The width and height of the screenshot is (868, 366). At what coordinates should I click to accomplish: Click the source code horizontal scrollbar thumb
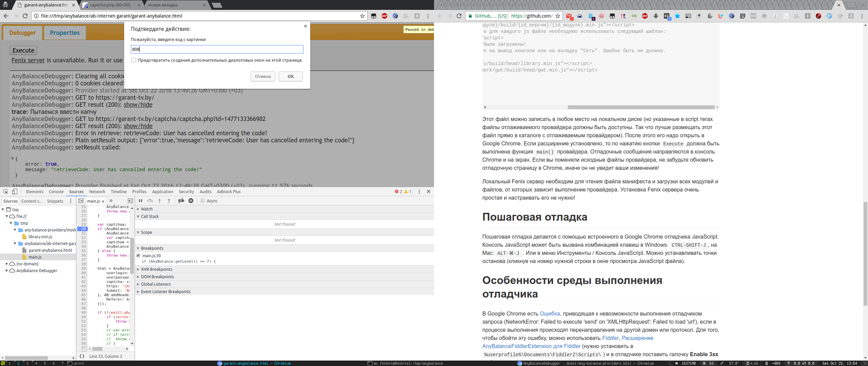97,349
